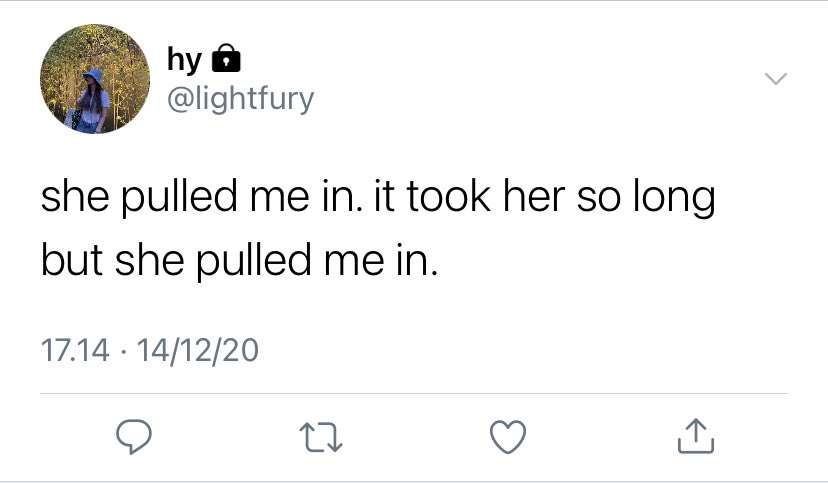The height and width of the screenshot is (483, 828).
Task: Click the 17.14 posting time
Action: (75, 351)
